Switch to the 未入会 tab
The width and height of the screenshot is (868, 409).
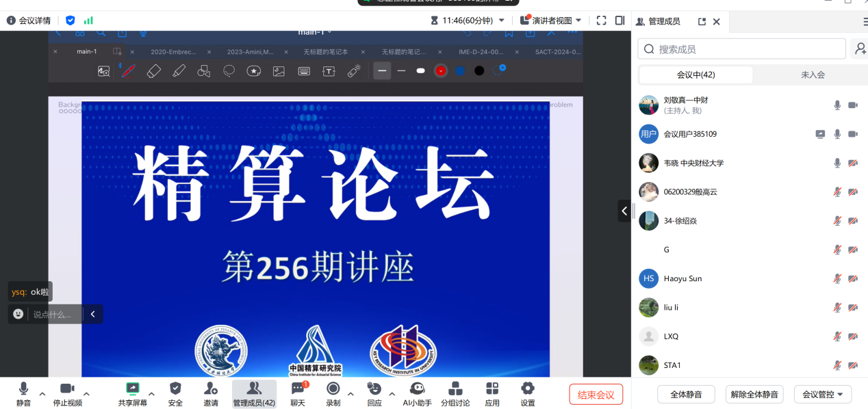click(813, 75)
